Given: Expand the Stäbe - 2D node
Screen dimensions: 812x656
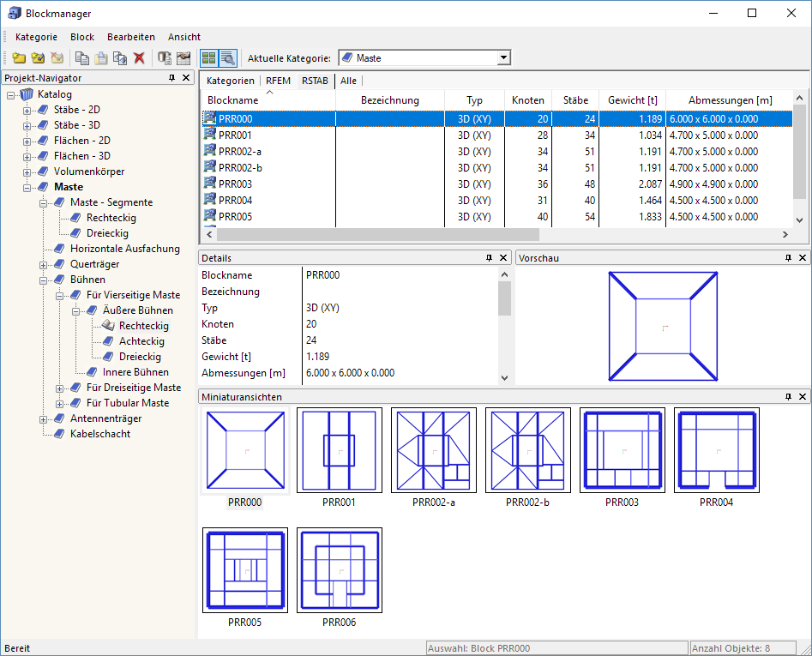Looking at the screenshot, I should coord(27,111).
